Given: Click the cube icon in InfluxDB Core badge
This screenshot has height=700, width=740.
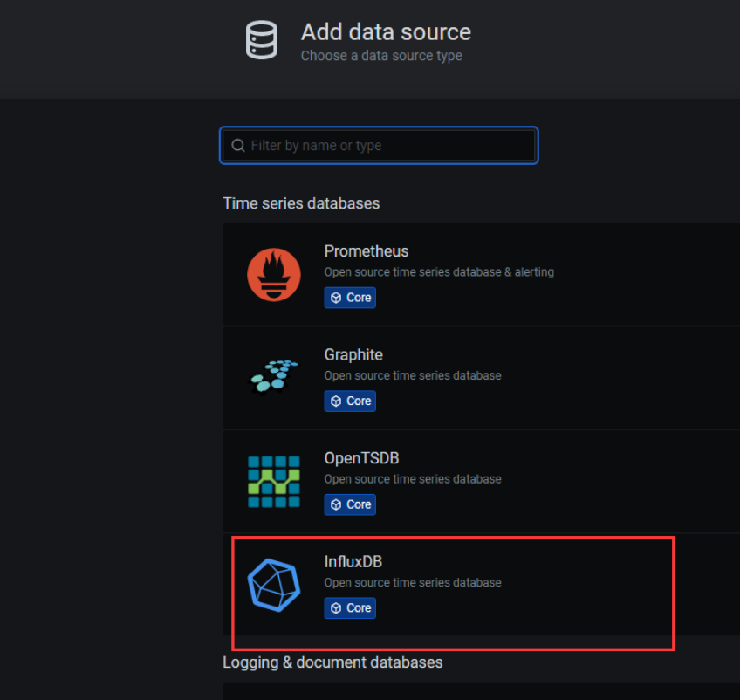Looking at the screenshot, I should (336, 608).
